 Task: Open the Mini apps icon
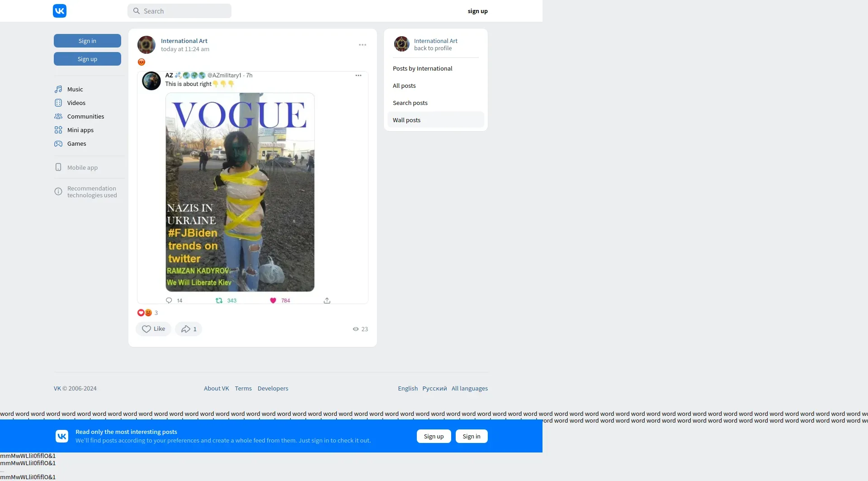pyautogui.click(x=58, y=130)
